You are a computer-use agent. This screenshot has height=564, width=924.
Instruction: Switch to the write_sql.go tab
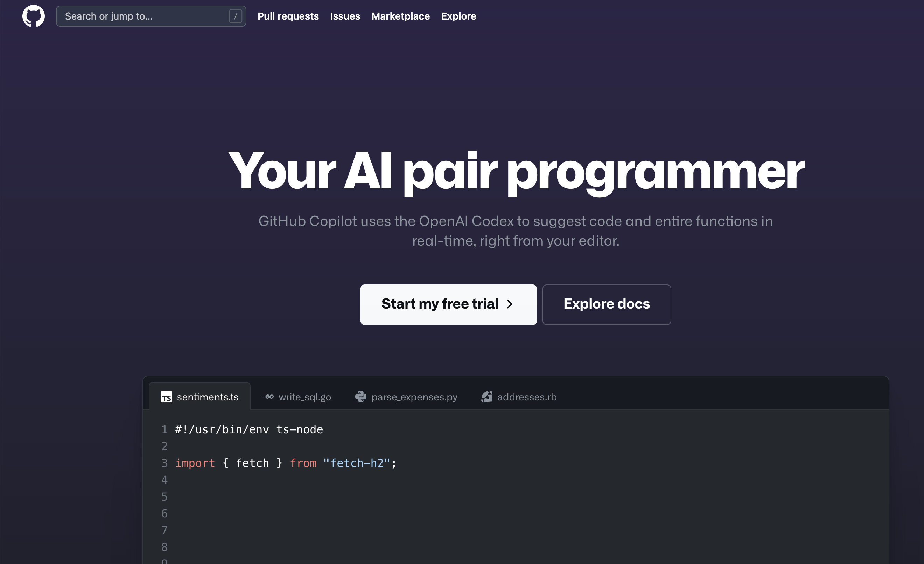click(297, 397)
